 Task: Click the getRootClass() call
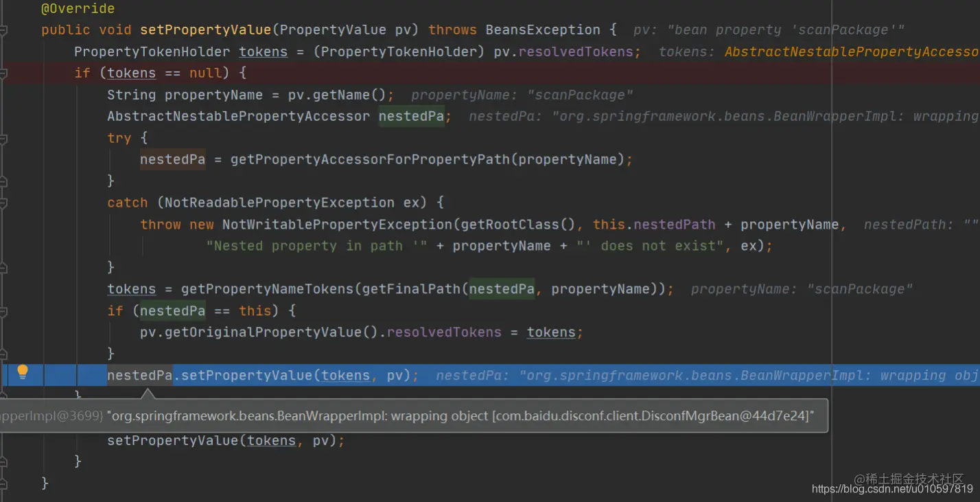click(518, 225)
